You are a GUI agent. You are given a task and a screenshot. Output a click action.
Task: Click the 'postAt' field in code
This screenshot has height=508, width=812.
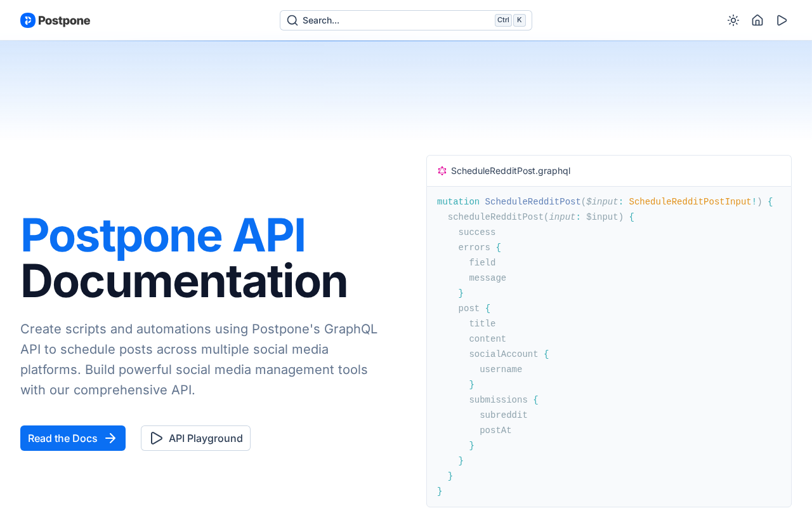pos(495,431)
